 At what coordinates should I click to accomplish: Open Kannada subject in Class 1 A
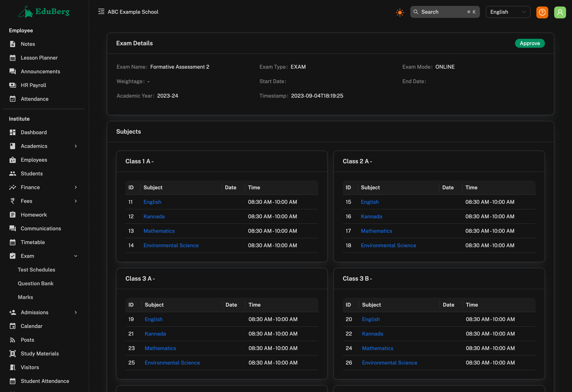tap(154, 217)
